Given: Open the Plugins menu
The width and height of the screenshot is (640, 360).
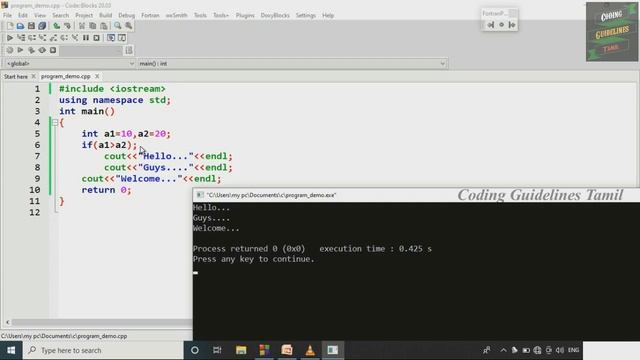Looking at the screenshot, I should [x=245, y=16].
